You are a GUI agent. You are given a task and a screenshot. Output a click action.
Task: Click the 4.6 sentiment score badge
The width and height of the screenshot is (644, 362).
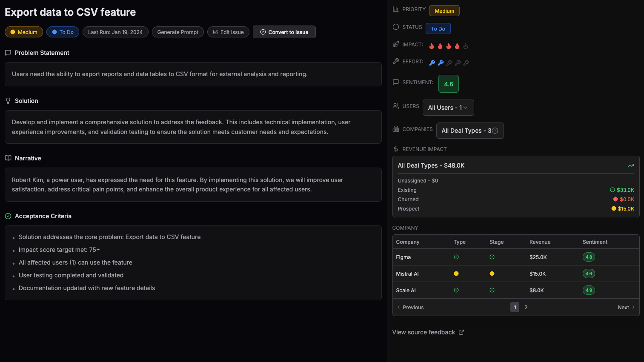click(448, 84)
